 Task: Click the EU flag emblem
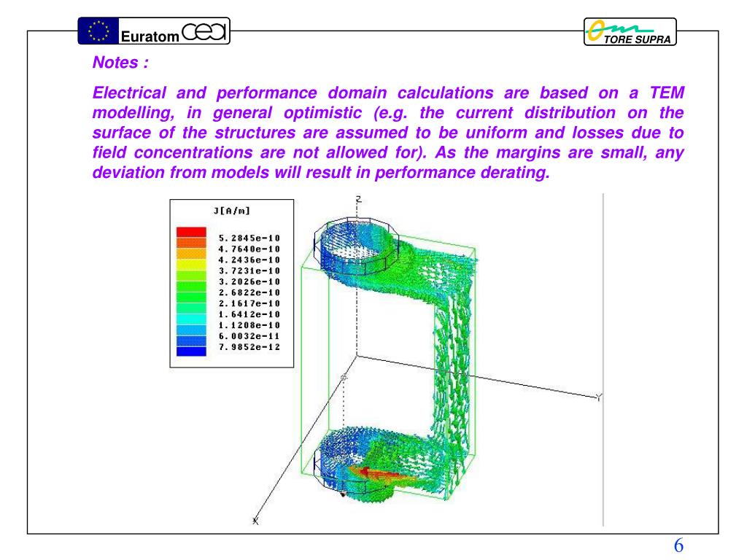pyautogui.click(x=98, y=31)
